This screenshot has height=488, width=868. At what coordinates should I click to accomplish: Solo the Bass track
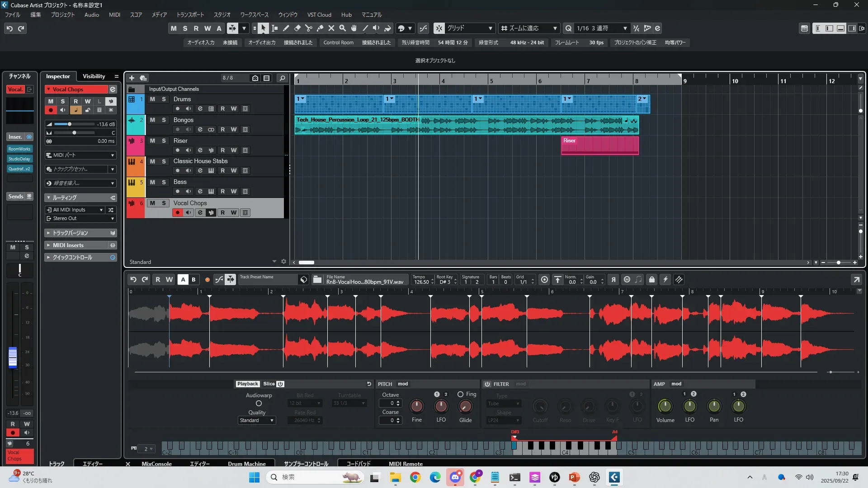pyautogui.click(x=164, y=182)
